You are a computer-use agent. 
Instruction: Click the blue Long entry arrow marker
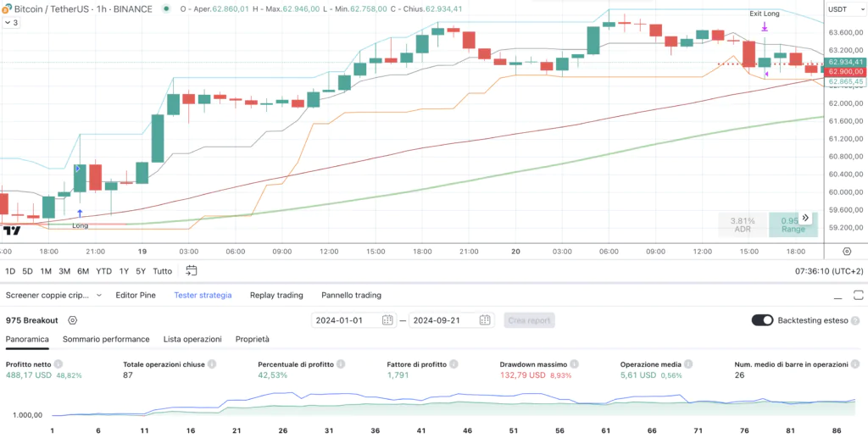[x=80, y=213]
